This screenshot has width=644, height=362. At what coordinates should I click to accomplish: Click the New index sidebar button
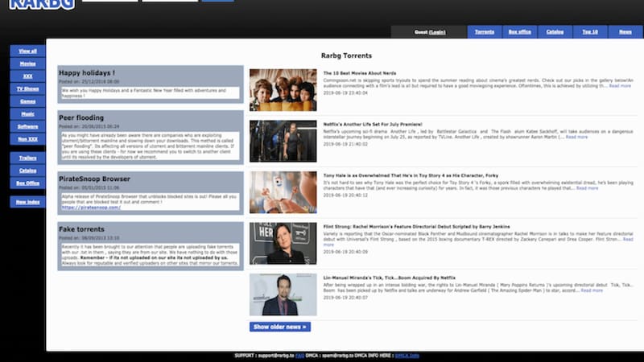coord(27,202)
